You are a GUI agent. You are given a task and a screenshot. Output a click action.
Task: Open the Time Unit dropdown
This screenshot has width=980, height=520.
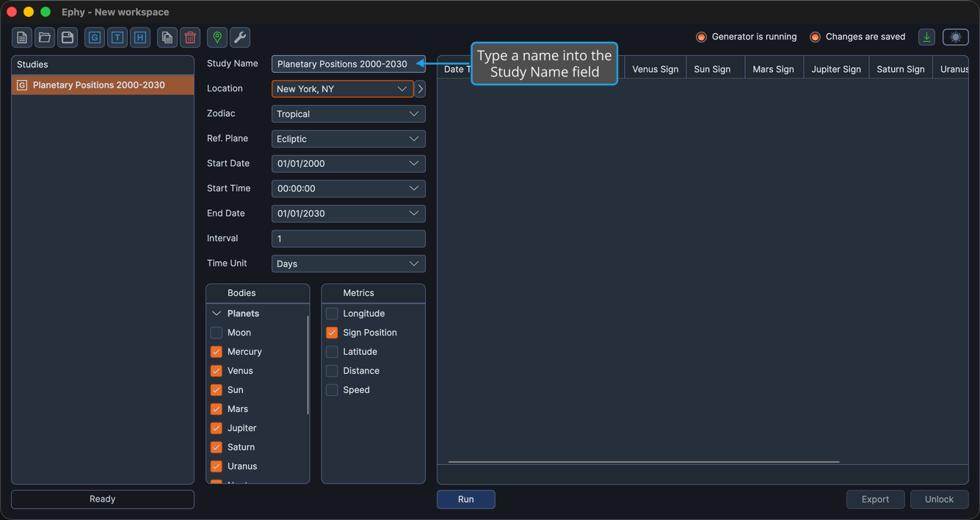tap(348, 264)
